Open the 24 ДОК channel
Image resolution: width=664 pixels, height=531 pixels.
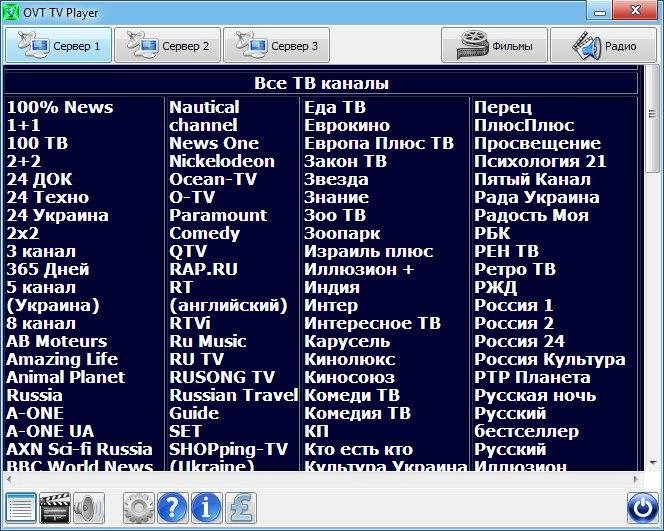[39, 179]
